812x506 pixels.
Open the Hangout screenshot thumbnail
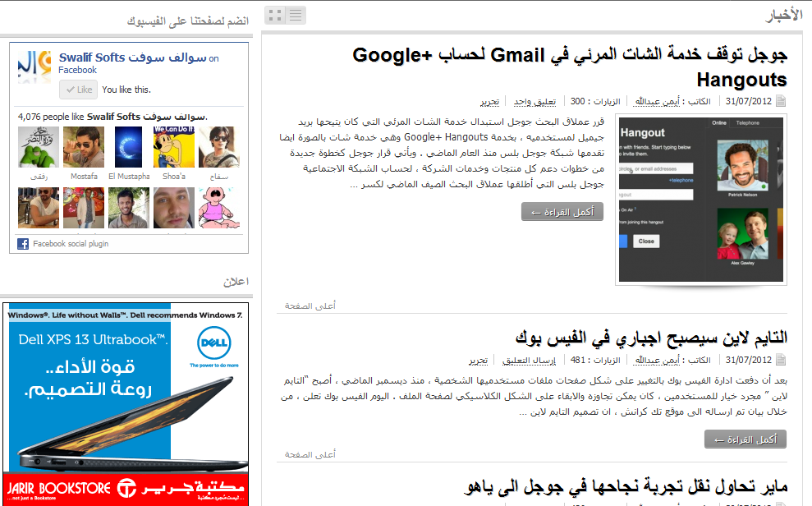tap(701, 200)
